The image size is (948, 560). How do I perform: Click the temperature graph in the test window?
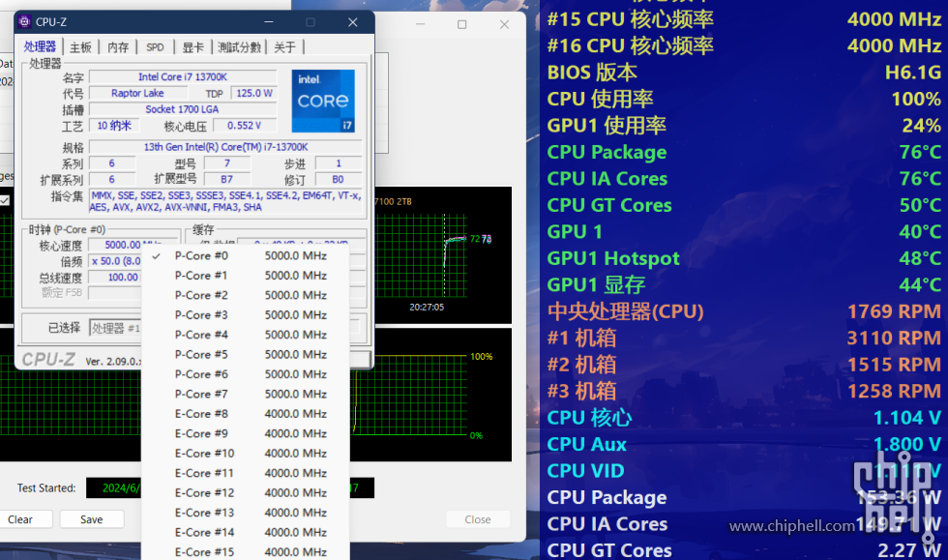click(443, 255)
